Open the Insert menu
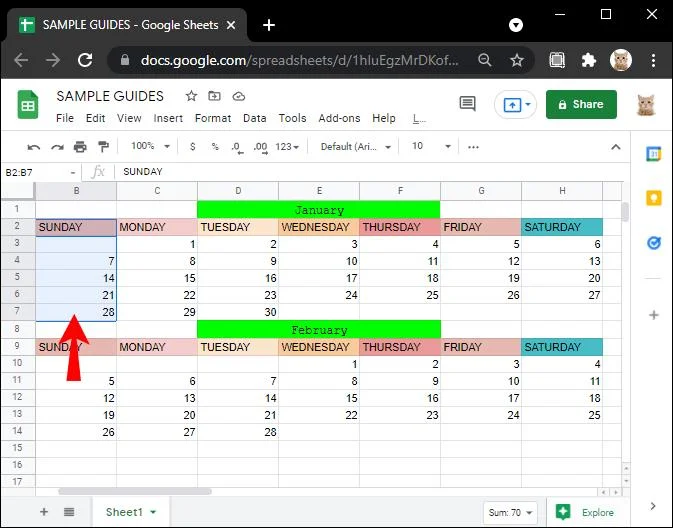The height and width of the screenshot is (528, 673). point(168,118)
